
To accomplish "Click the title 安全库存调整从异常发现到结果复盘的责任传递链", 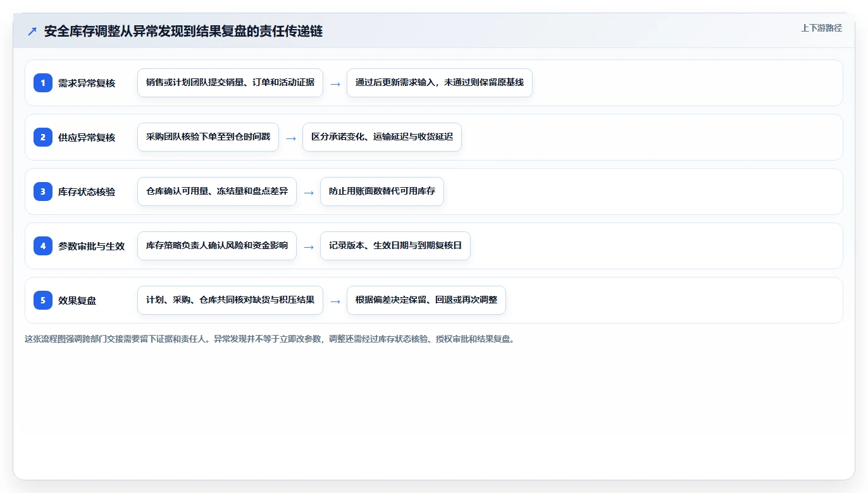I will coord(183,32).
